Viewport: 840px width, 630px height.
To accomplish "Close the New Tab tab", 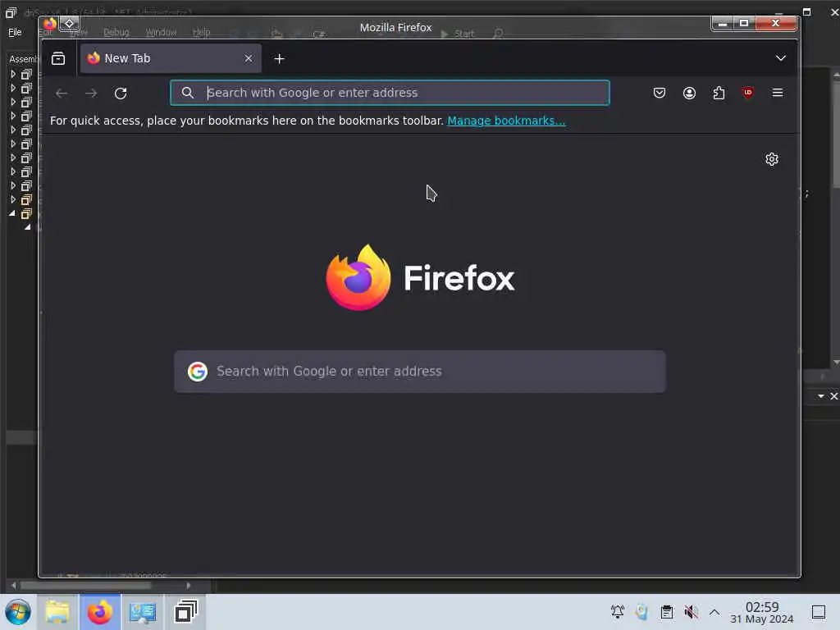I will coord(248,58).
